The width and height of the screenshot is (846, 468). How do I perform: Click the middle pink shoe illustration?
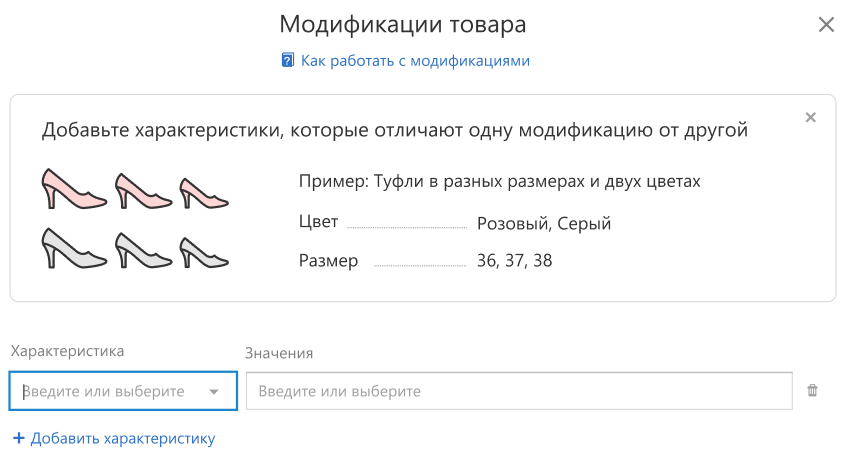point(144,191)
